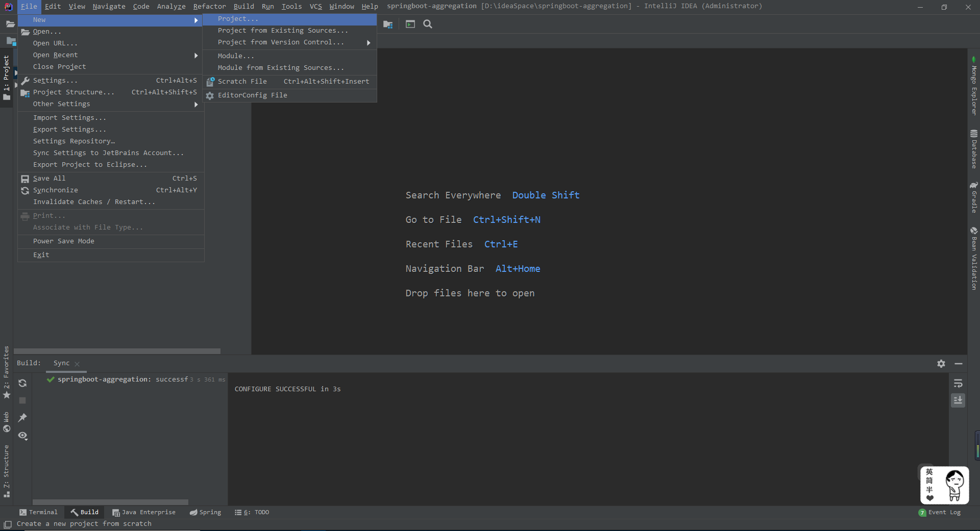Open the Edit menu
980x531 pixels.
(x=53, y=6)
